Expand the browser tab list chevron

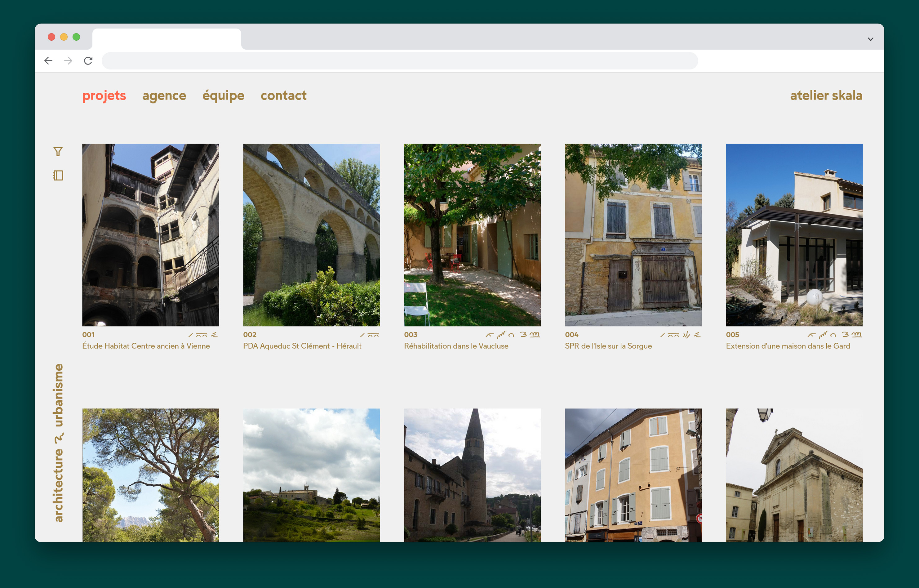point(871,39)
